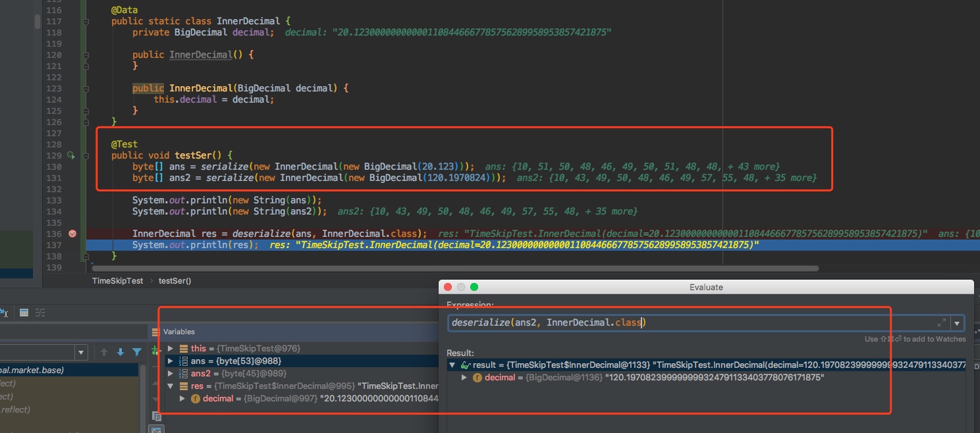Click the copy icon in Variables sidebar
Screen dimensions: 980x433
[156, 416]
